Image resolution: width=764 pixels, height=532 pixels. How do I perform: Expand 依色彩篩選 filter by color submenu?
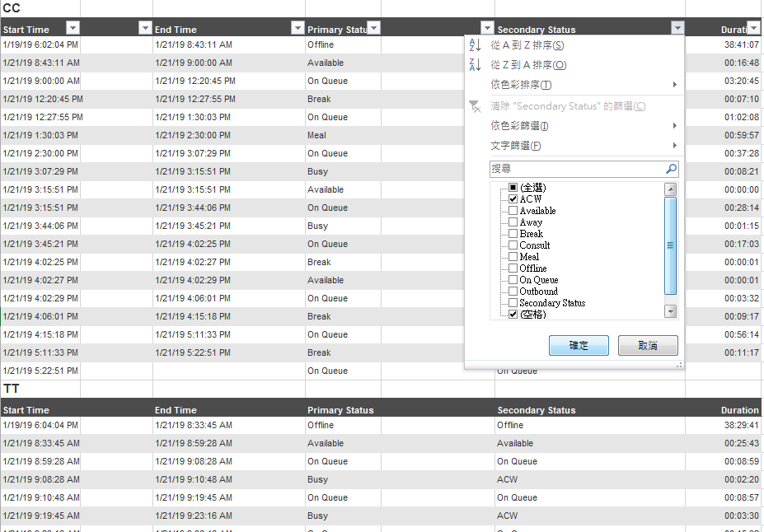675,125
